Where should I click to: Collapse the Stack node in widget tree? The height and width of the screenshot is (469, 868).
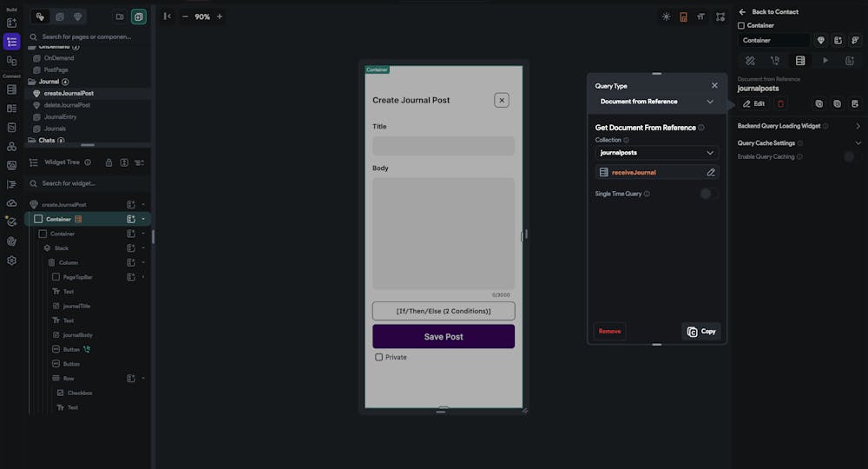coord(143,248)
